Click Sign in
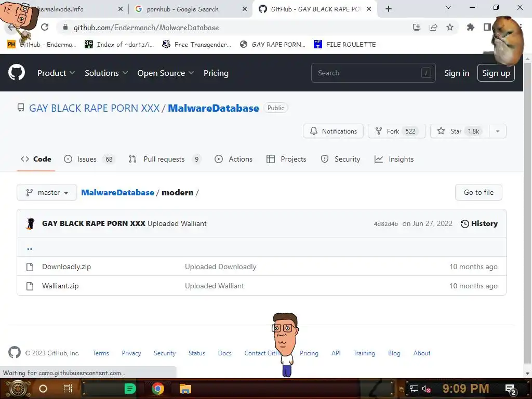 click(x=457, y=73)
